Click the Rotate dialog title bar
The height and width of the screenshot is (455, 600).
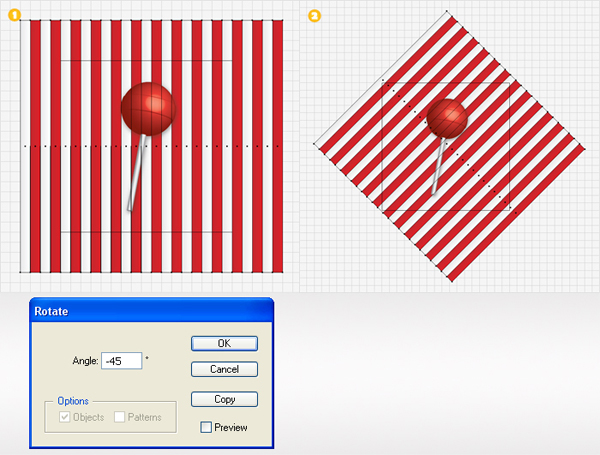coord(152,311)
